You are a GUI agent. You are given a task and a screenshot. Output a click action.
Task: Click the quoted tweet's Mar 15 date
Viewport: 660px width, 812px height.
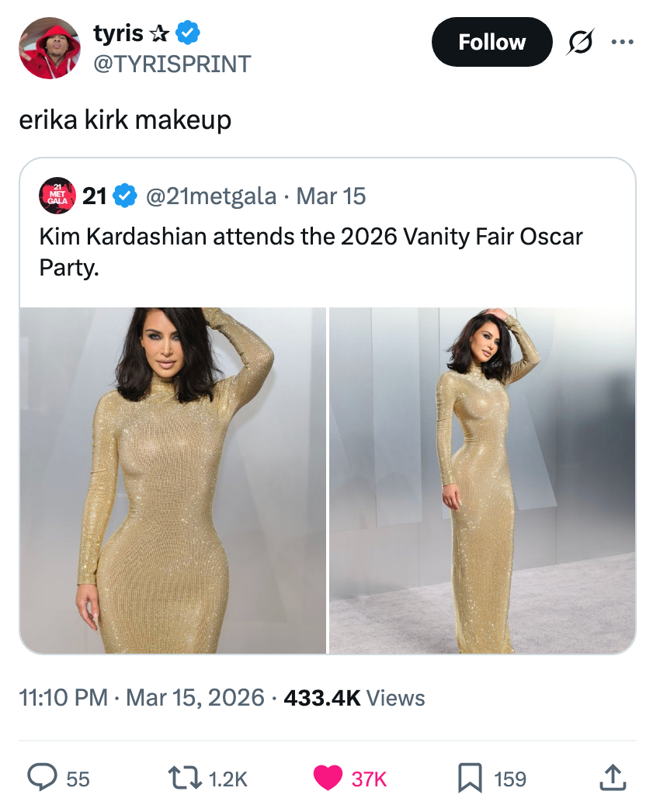[331, 196]
